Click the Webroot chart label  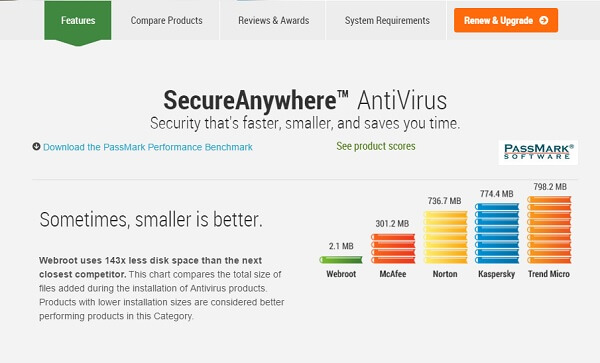point(341,274)
